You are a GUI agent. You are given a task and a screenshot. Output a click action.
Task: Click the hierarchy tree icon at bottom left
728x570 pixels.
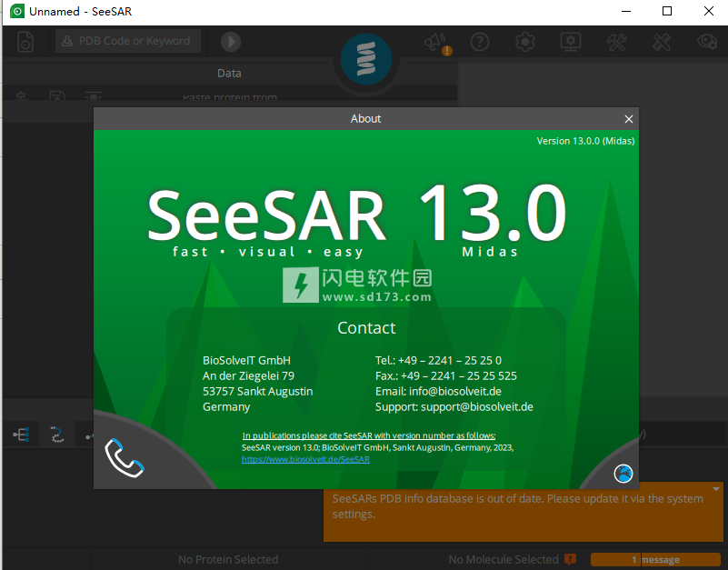pos(21,435)
